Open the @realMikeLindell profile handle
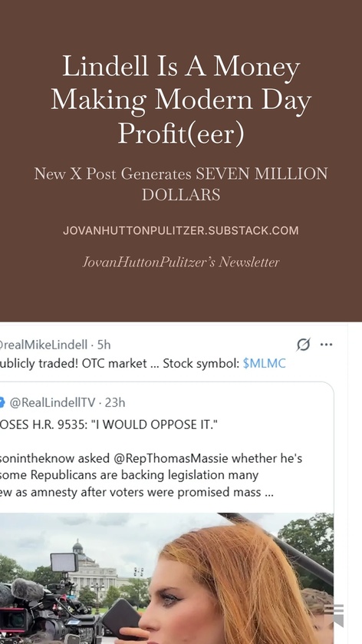 click(44, 345)
